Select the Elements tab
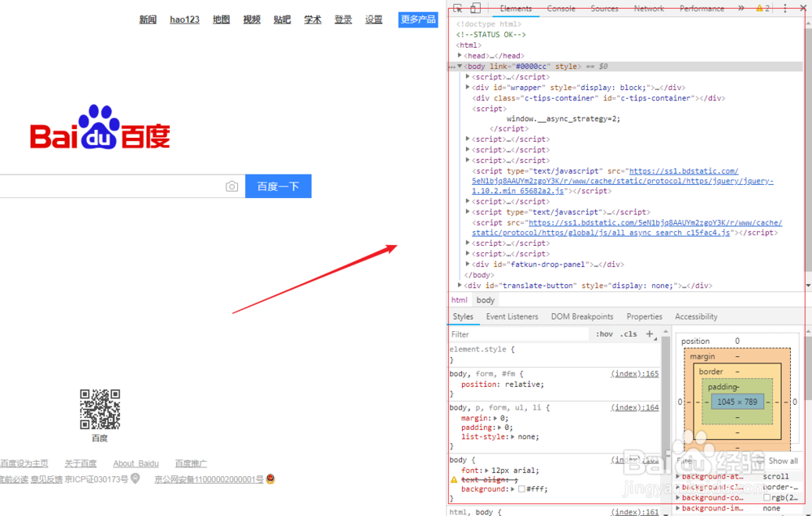Screen dimensions: 812x516 coord(516,8)
